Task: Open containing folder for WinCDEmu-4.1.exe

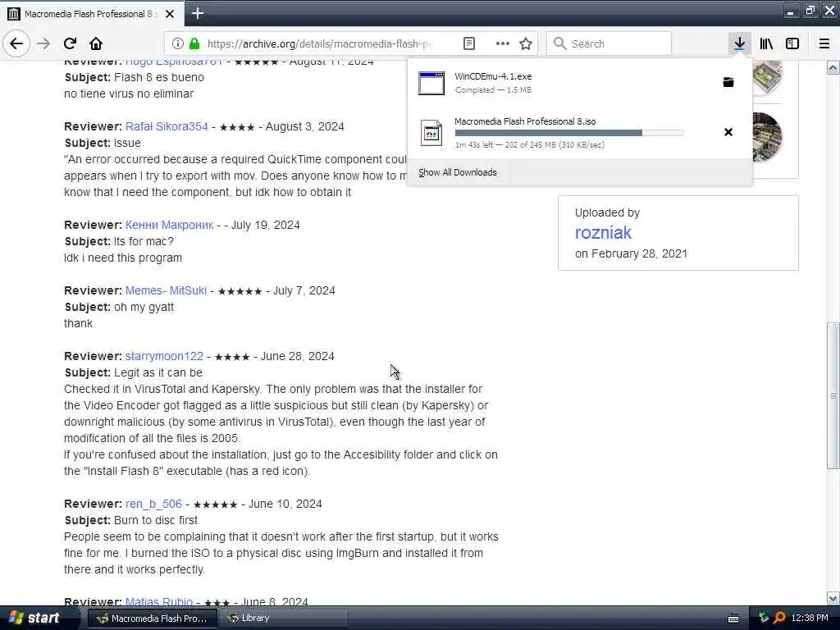Action: tap(728, 82)
